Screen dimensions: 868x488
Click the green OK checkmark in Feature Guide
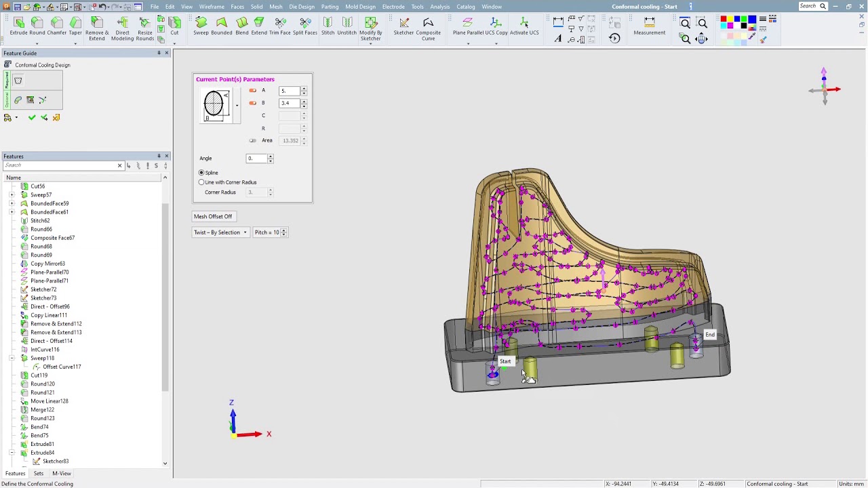click(x=32, y=118)
